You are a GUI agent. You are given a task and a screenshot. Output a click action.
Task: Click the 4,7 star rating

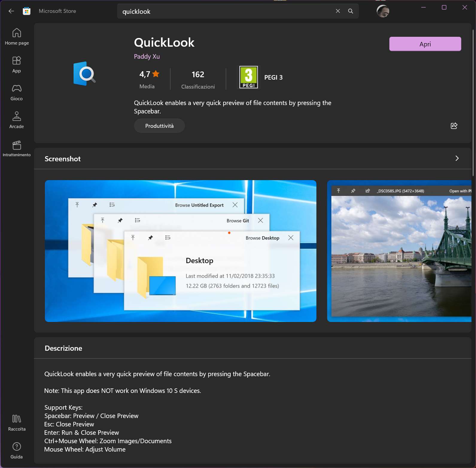149,74
